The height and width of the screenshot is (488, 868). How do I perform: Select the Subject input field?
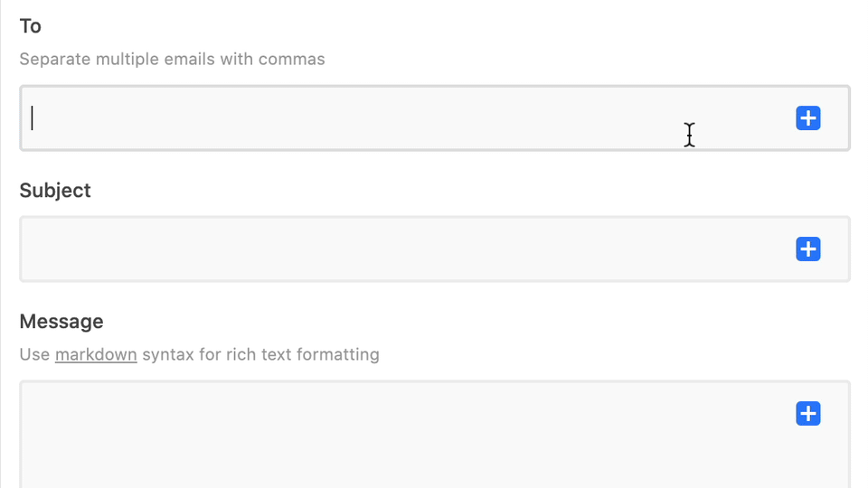click(435, 249)
